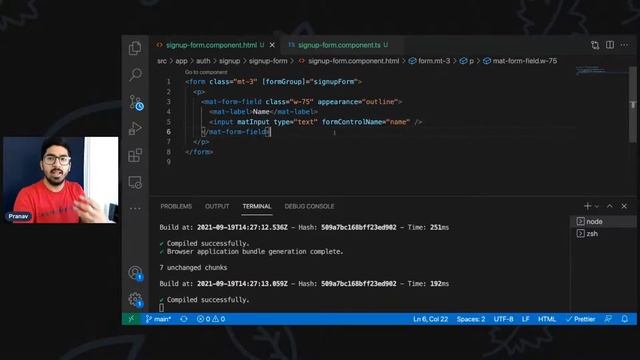Image resolution: width=640 pixels, height=360 pixels.
Task: Open the feedback icon in status bar
Action: 608,319
